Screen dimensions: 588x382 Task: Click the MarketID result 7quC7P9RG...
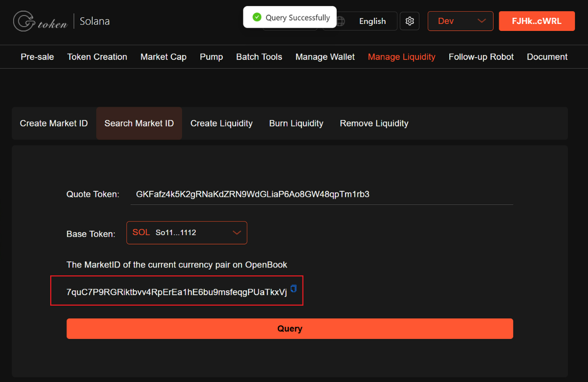[x=176, y=292]
